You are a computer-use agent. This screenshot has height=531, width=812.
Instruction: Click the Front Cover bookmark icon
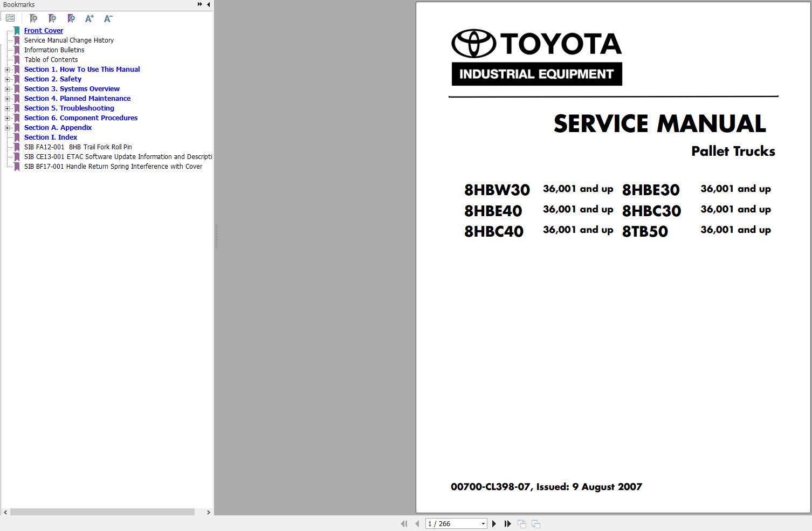17,31
